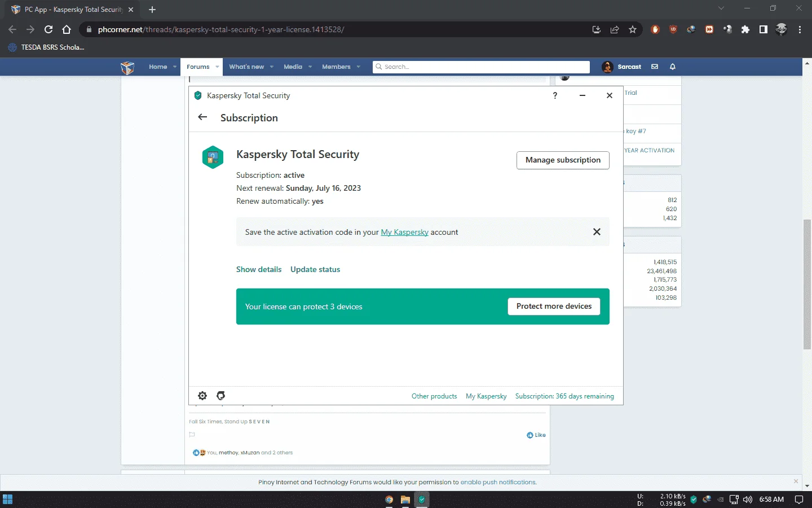This screenshot has height=508, width=812.
Task: Select the Forums tab in navbar
Action: click(x=198, y=67)
